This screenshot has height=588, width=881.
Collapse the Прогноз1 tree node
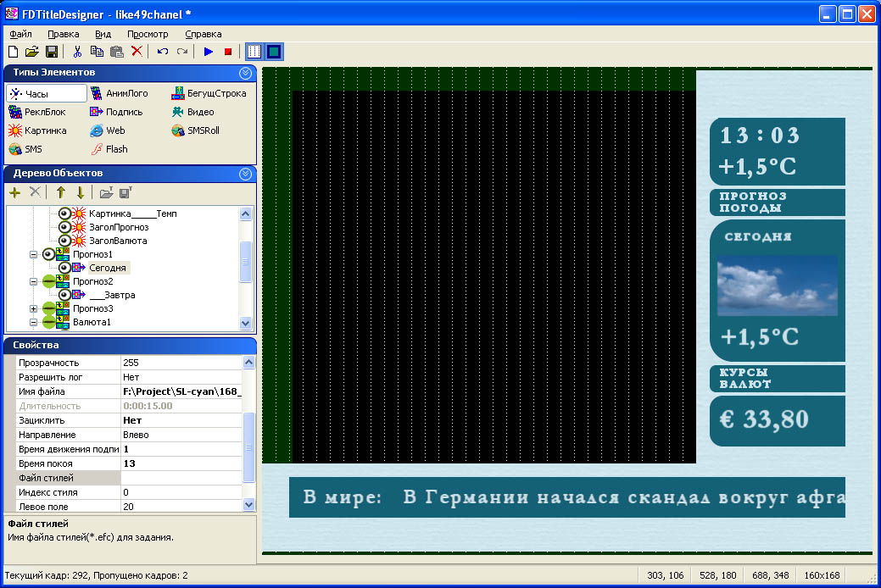pyautogui.click(x=34, y=254)
